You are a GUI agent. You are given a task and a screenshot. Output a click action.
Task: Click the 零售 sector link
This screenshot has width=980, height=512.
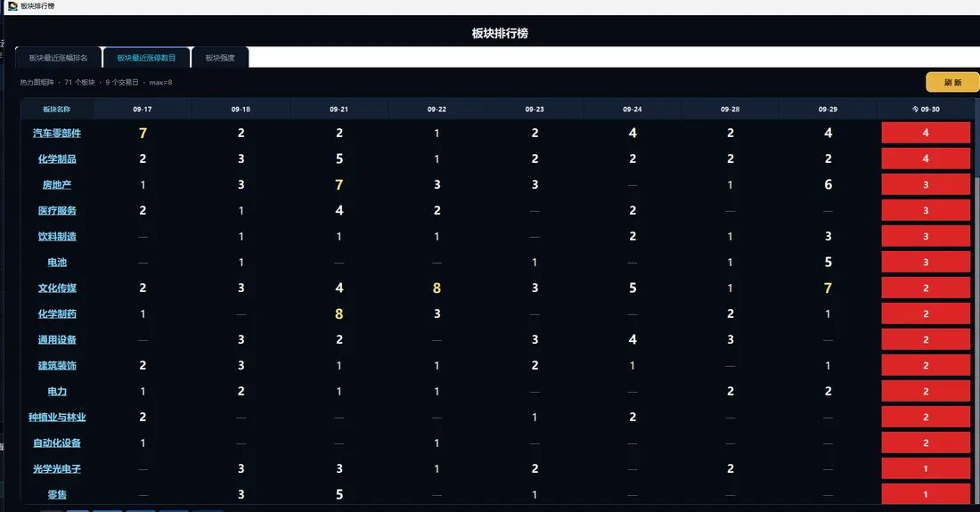click(x=57, y=494)
